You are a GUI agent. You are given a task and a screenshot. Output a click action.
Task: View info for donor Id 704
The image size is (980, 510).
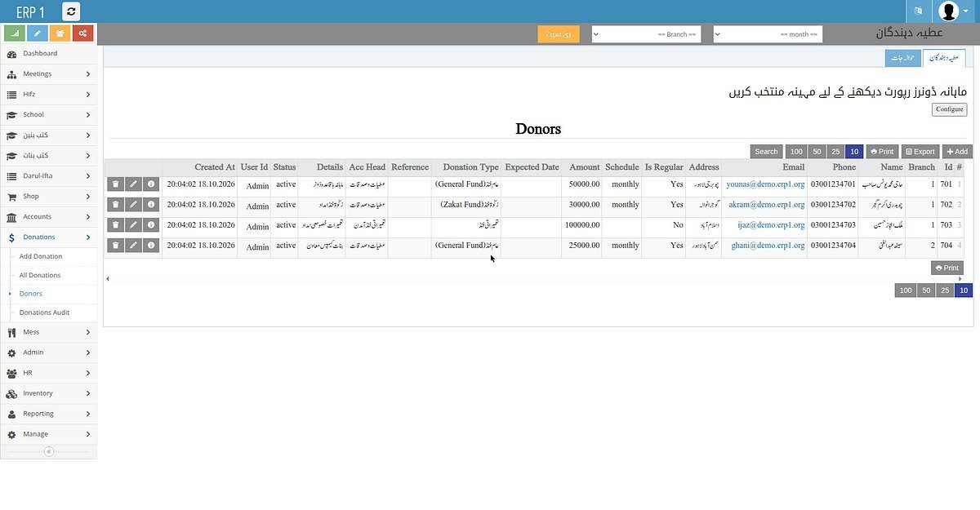click(151, 246)
